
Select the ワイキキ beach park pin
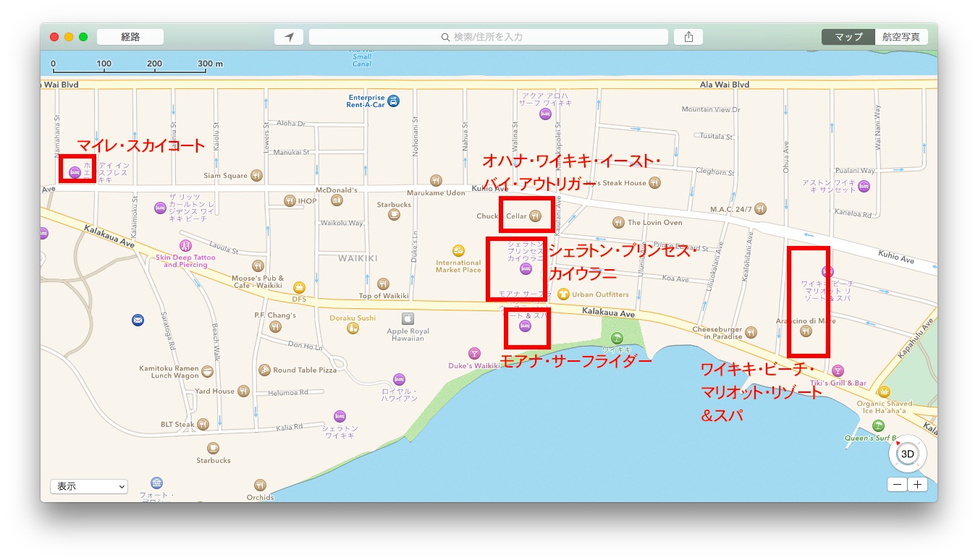click(x=617, y=337)
